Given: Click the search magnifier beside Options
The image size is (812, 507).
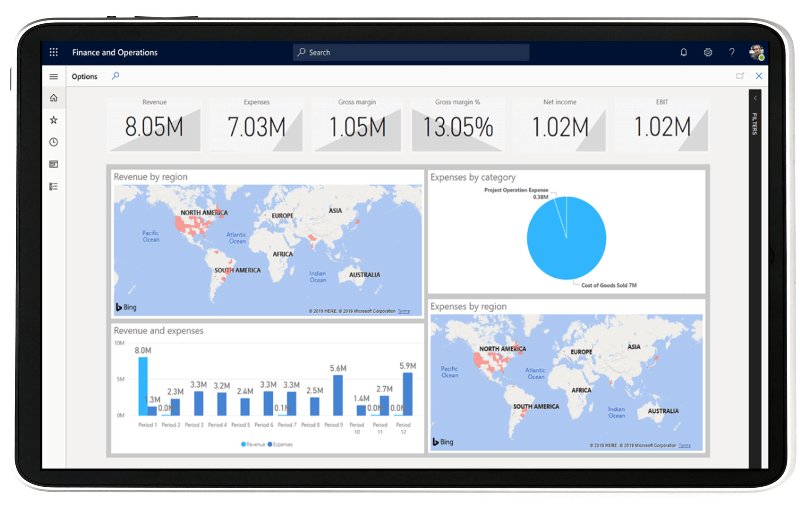Looking at the screenshot, I should (115, 76).
